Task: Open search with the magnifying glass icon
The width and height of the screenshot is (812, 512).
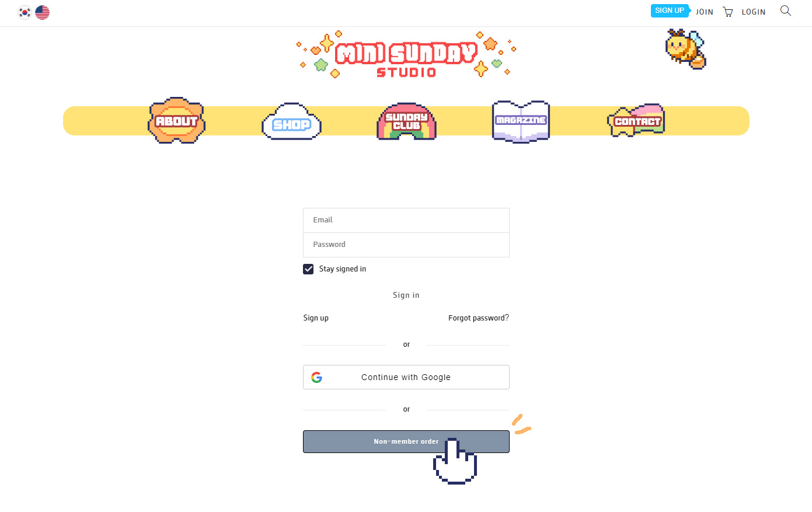Action: click(x=786, y=11)
